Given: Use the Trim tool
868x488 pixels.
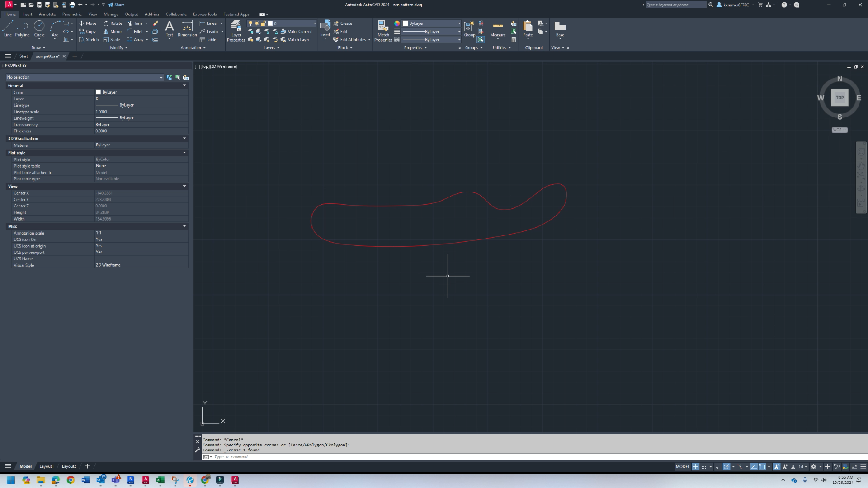Looking at the screenshot, I should pos(135,23).
